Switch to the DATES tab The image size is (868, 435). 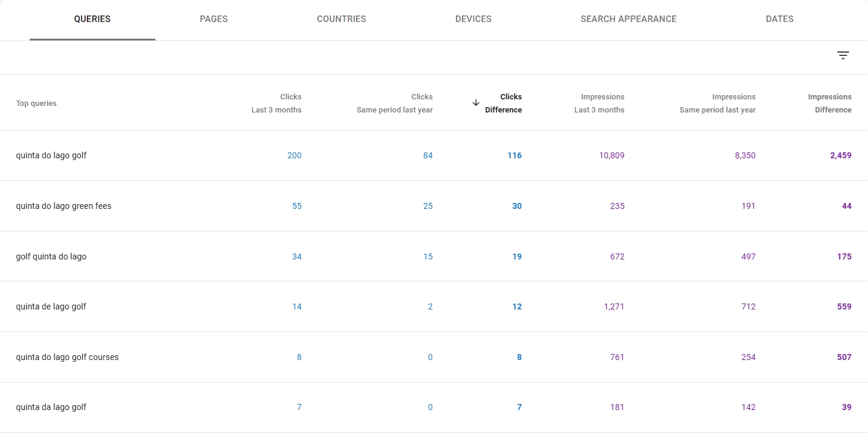coord(779,18)
